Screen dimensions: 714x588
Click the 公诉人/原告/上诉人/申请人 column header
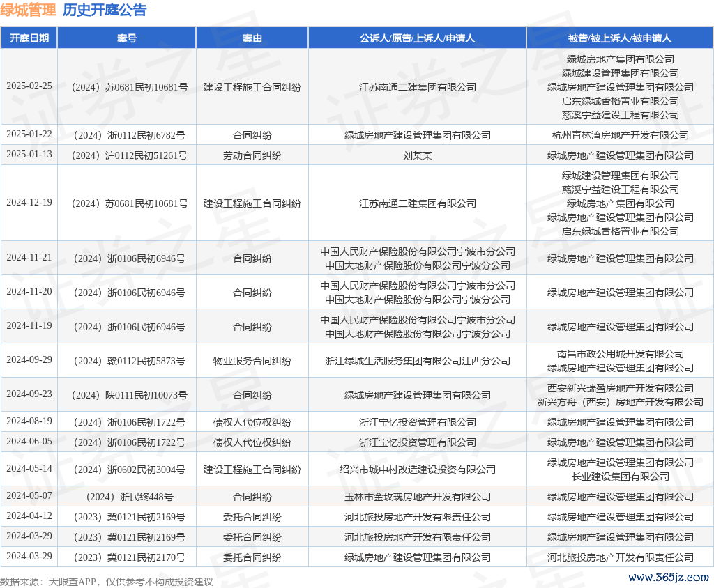coord(417,38)
